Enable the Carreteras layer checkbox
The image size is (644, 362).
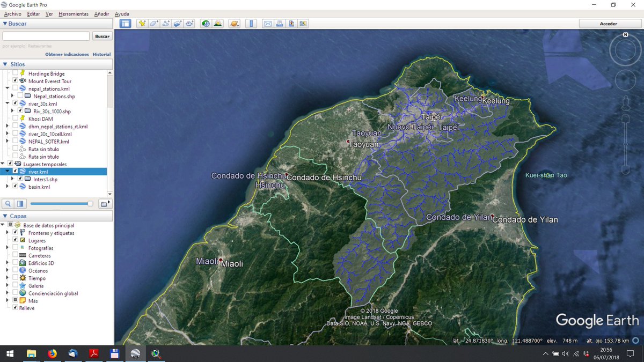(x=15, y=255)
